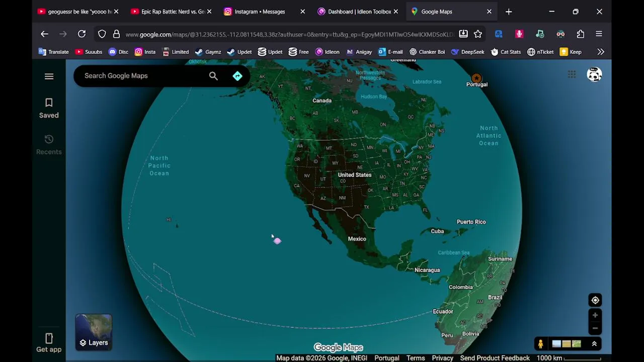Screen dimensions: 644x362
Task: Click the saved star marker on Portugal
Action: 476,78
